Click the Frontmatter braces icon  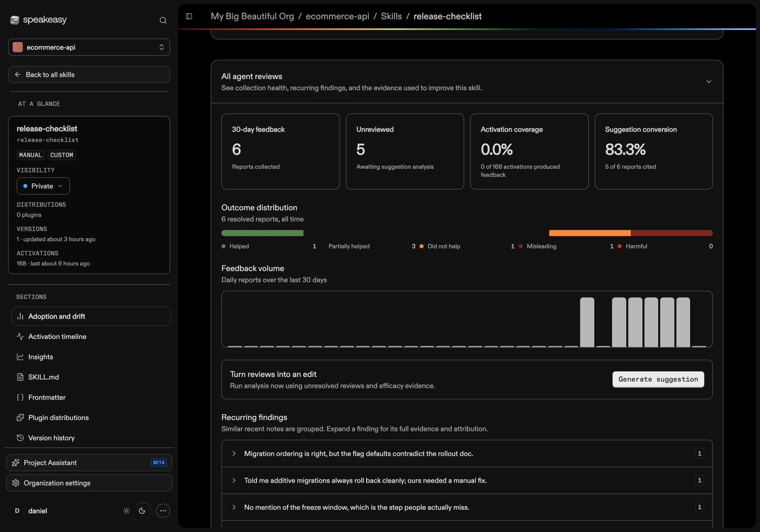[20, 397]
